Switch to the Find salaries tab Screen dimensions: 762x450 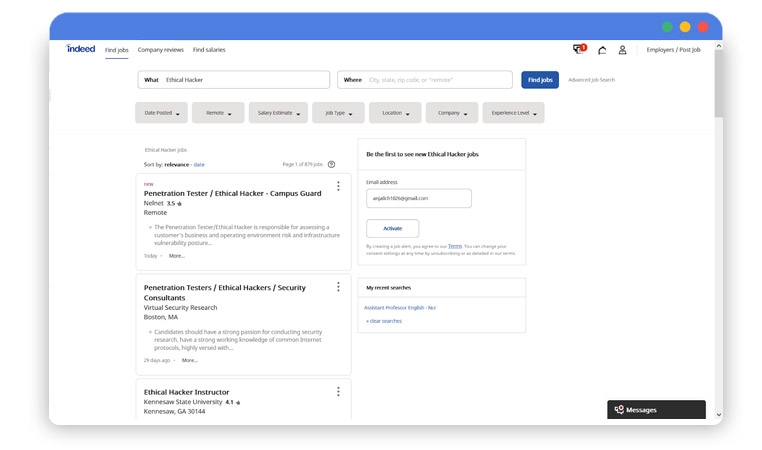pos(209,49)
